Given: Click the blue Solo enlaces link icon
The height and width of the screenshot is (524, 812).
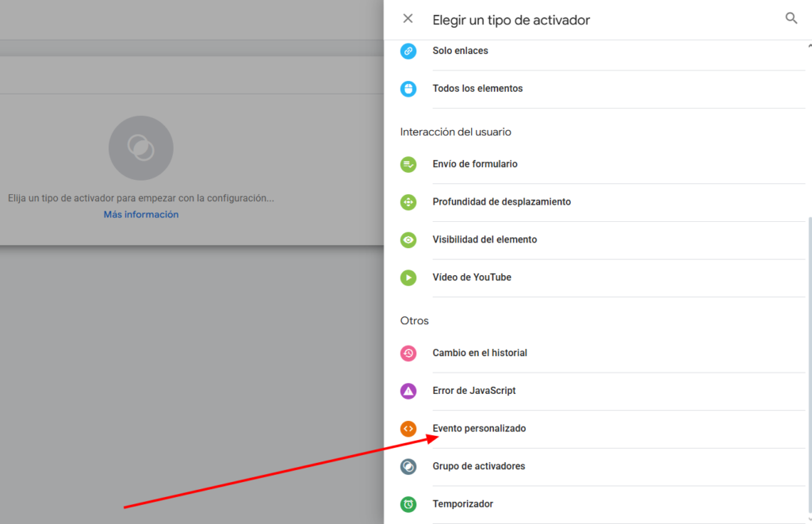Looking at the screenshot, I should (x=408, y=51).
